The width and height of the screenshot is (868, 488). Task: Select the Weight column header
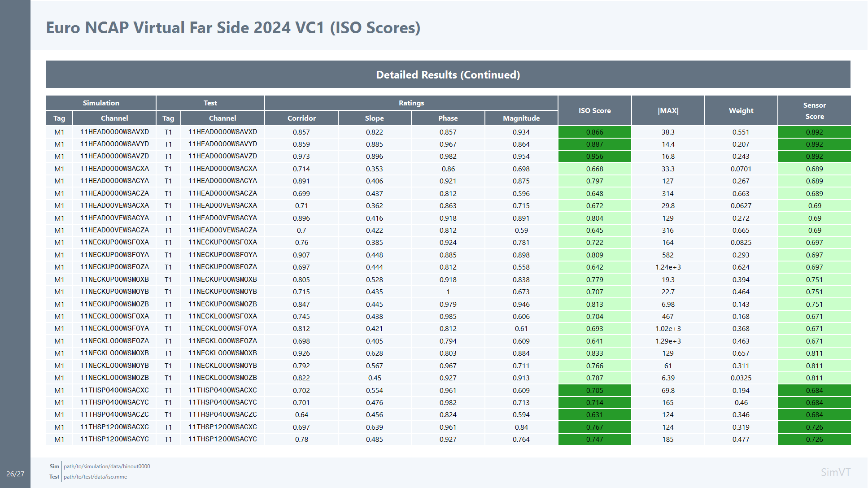(741, 110)
